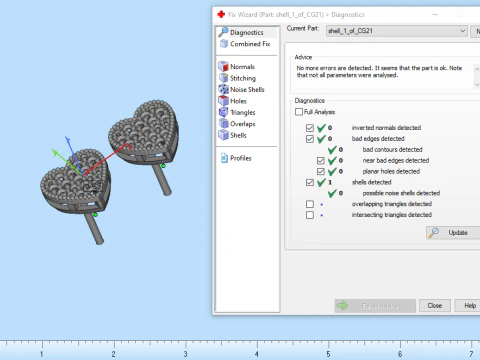Viewport: 480px width, 360px height.
Task: Switch to Normals page
Action: point(242,67)
